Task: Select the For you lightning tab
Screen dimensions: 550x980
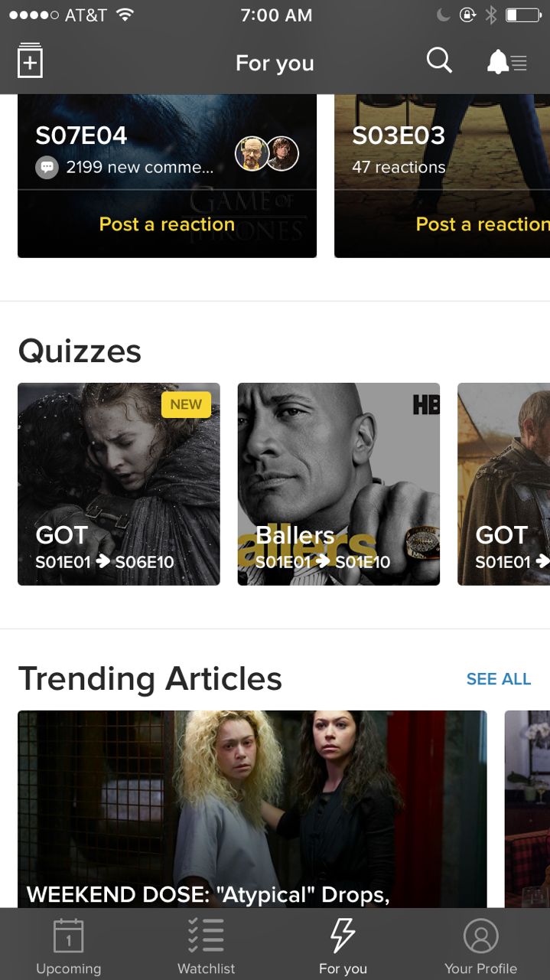Action: click(x=343, y=946)
